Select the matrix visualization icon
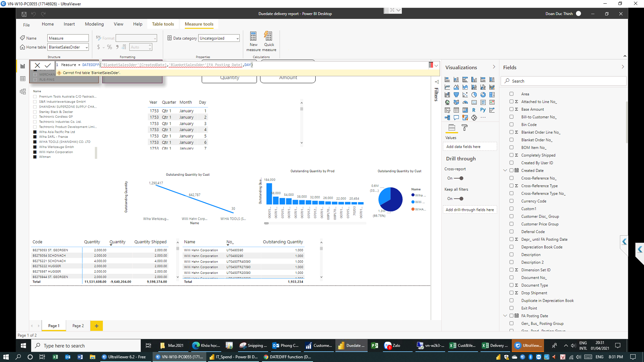 465,110
